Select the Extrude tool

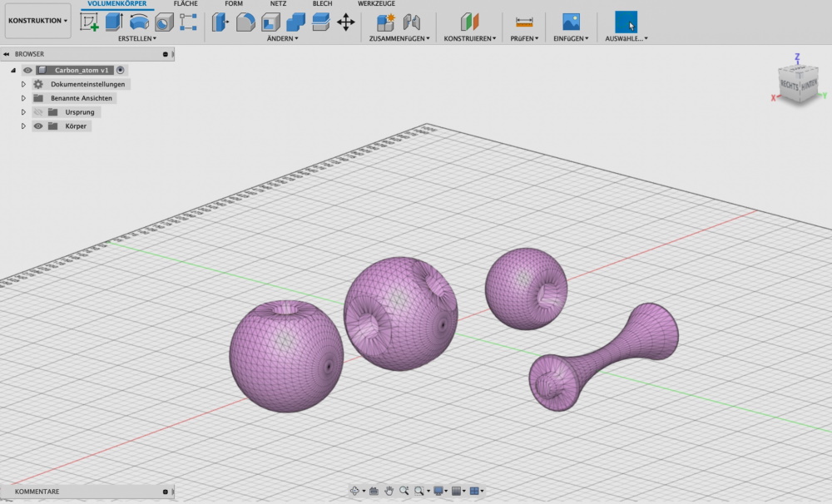(x=114, y=22)
